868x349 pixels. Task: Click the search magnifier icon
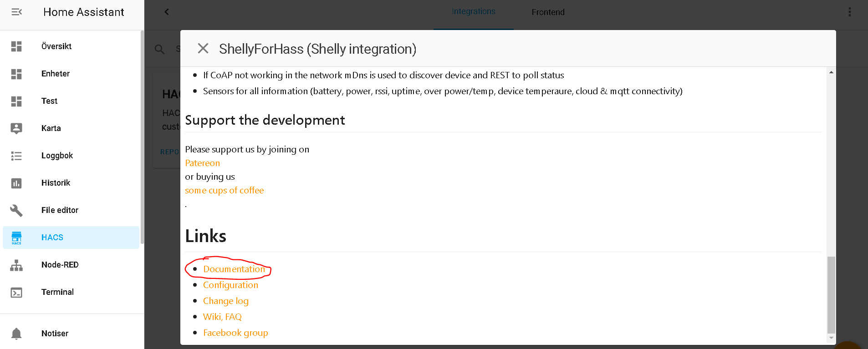pos(159,49)
